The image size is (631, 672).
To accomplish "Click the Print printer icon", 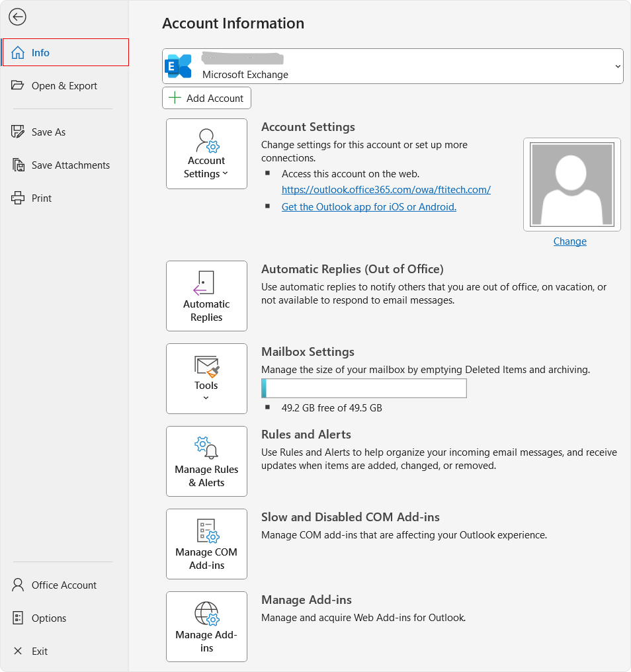I will [x=18, y=198].
